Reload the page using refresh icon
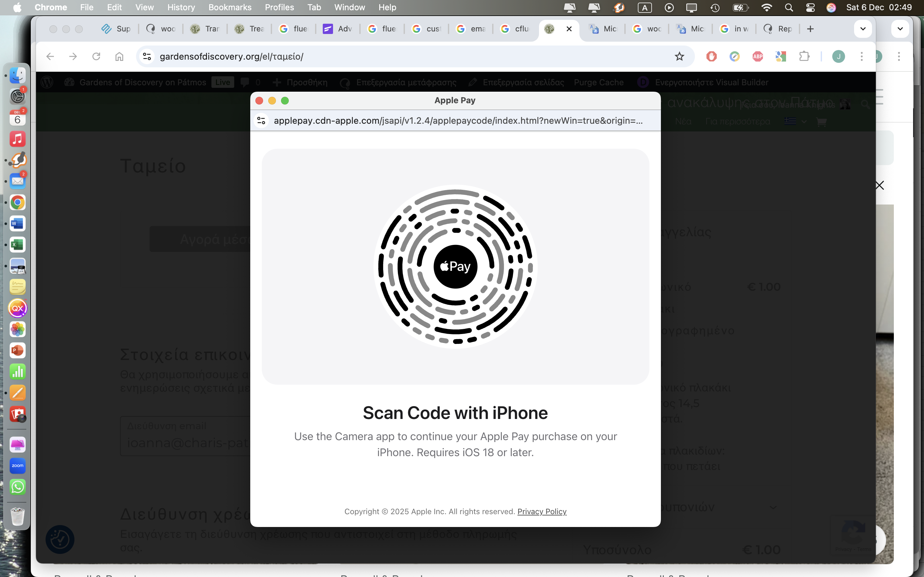Screen dimensions: 924x577 tap(96, 56)
